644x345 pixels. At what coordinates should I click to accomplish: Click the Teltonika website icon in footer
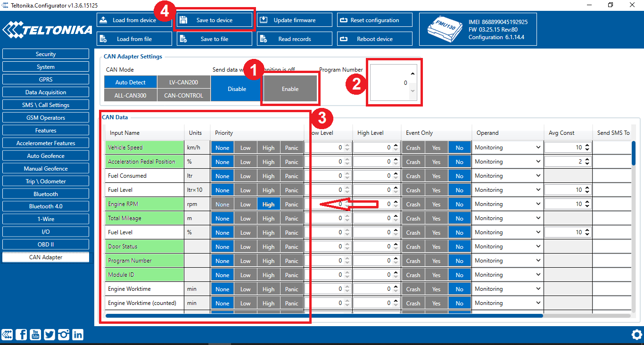click(7, 335)
